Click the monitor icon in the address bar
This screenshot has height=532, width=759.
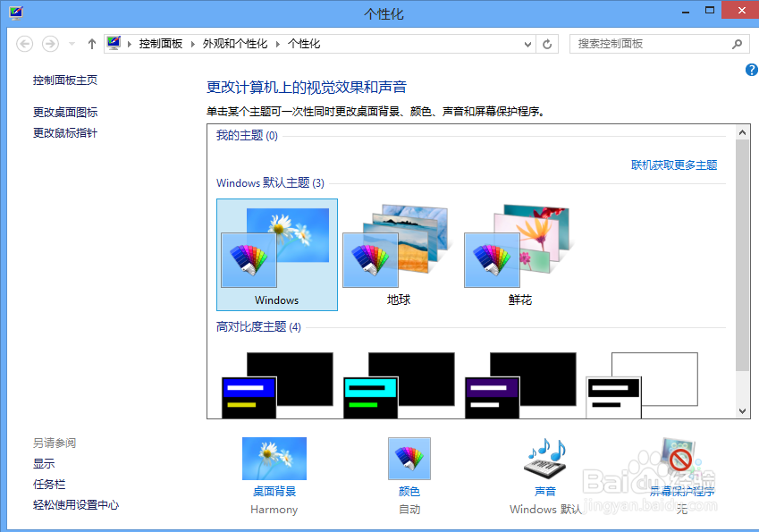coord(114,43)
